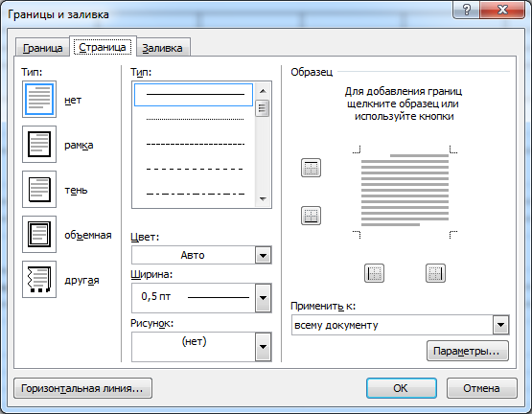
Task: Toggle the bottom border button in preview
Action: click(x=311, y=216)
